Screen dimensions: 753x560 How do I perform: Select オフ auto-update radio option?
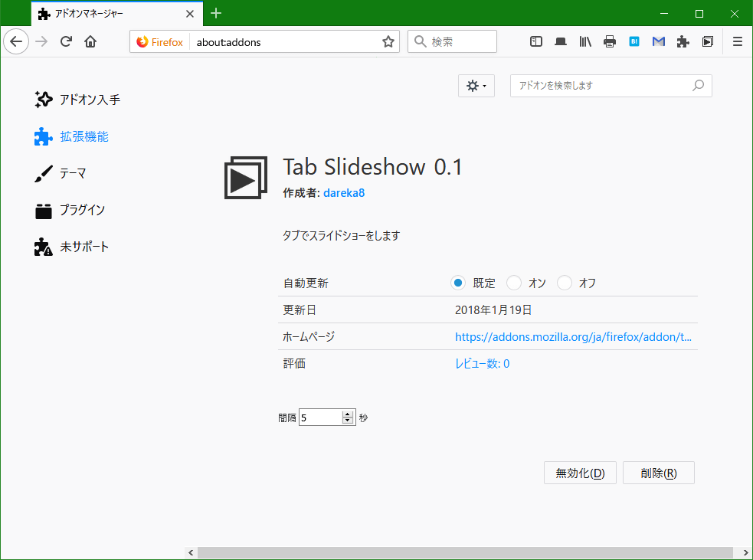click(x=565, y=283)
